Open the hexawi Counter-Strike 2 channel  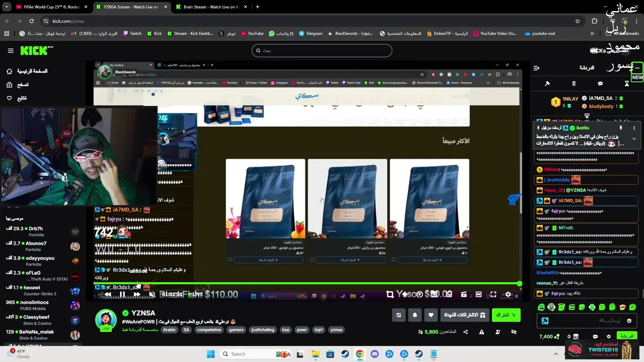(43, 291)
